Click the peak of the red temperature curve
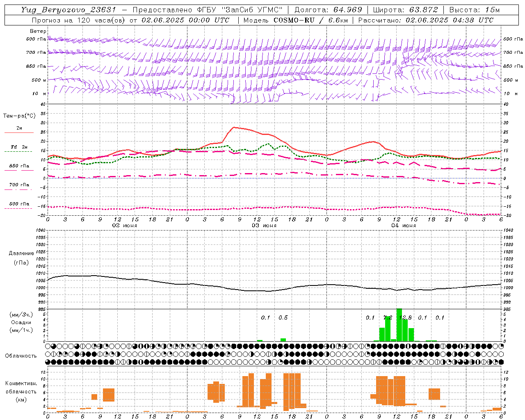The image size is (525, 420). click(x=233, y=127)
